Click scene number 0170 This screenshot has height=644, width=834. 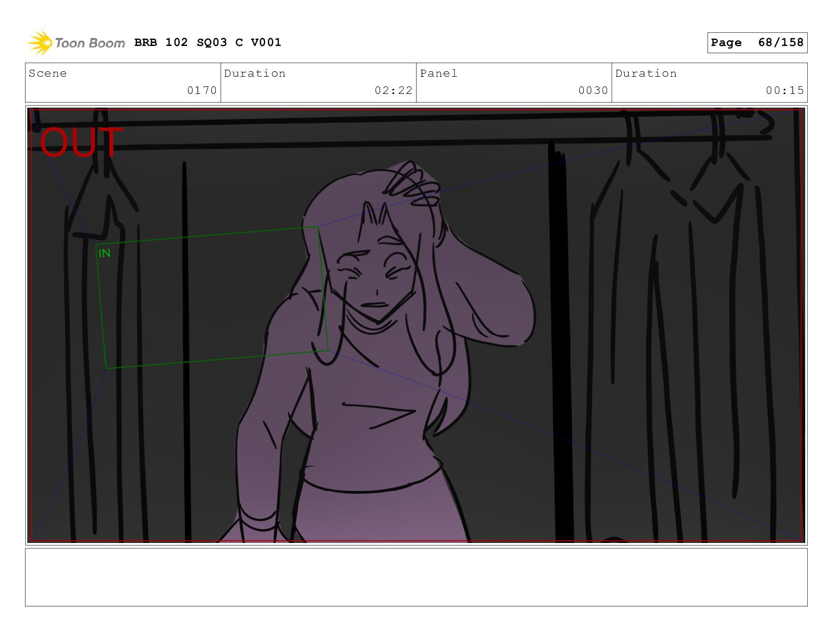(202, 90)
